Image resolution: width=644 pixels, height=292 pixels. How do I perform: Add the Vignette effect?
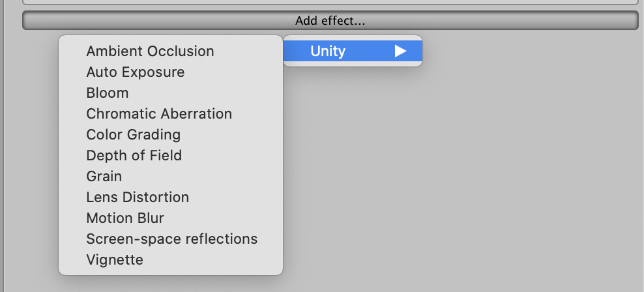[x=115, y=259]
